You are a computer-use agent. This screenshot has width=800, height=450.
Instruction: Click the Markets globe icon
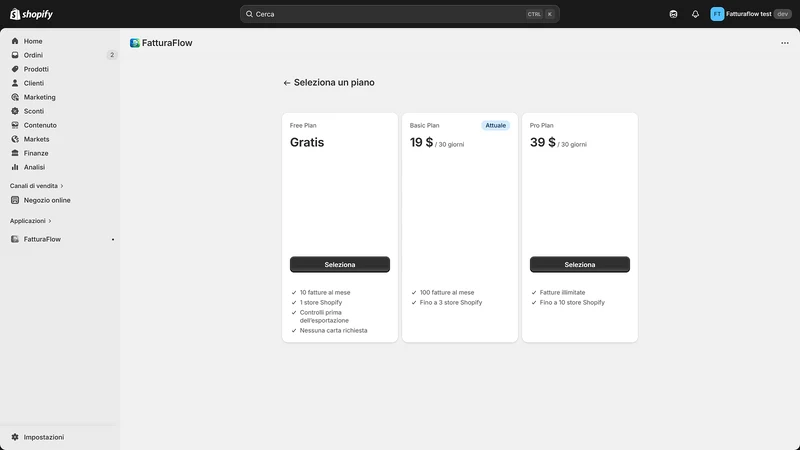pos(15,139)
